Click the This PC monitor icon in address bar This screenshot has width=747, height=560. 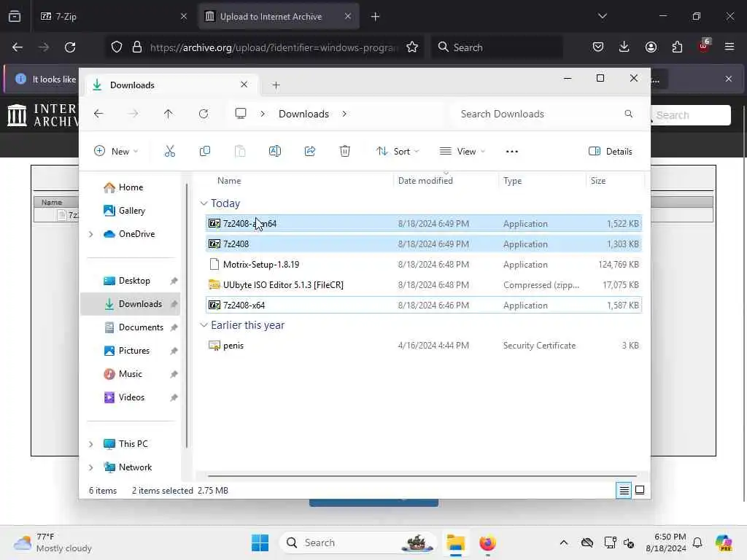(241, 114)
